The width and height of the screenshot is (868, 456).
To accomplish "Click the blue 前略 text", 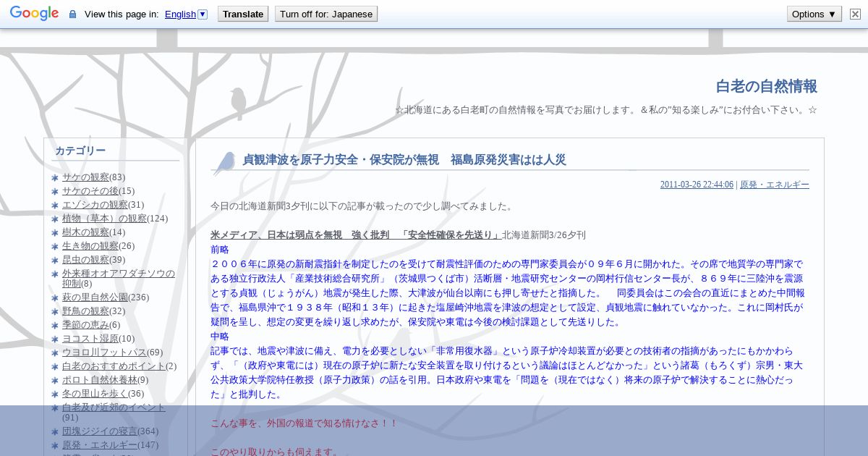I will 220,250.
